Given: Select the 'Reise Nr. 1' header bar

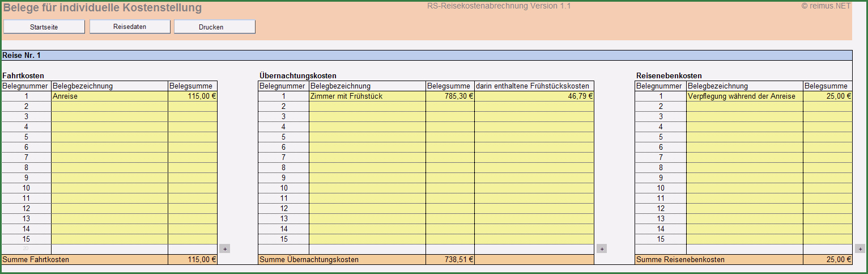Looking at the screenshot, I should click(427, 56).
